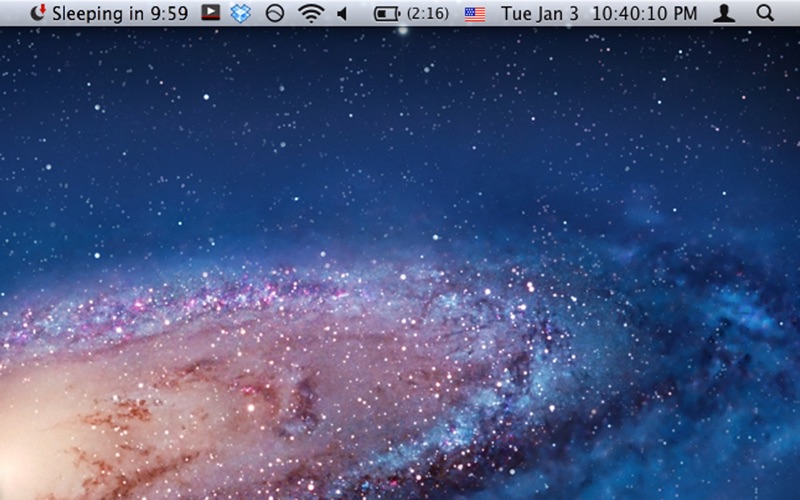
Task: Click the circular arc status icon
Action: click(275, 13)
